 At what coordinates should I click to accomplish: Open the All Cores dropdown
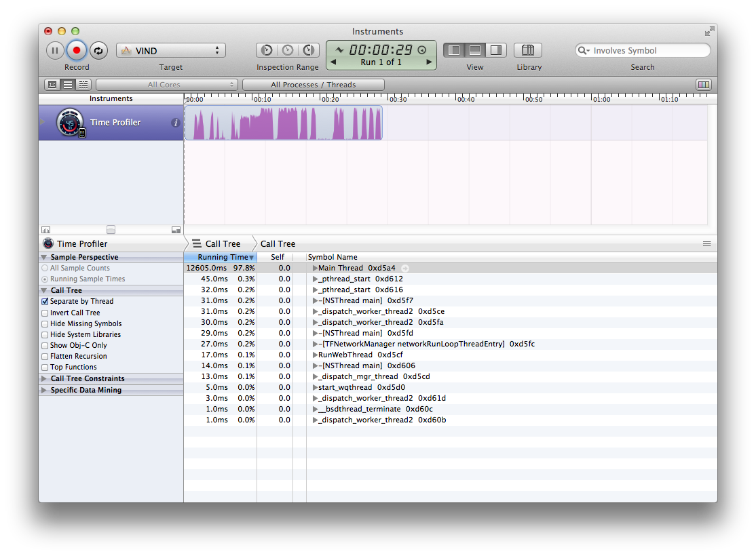pos(167,85)
